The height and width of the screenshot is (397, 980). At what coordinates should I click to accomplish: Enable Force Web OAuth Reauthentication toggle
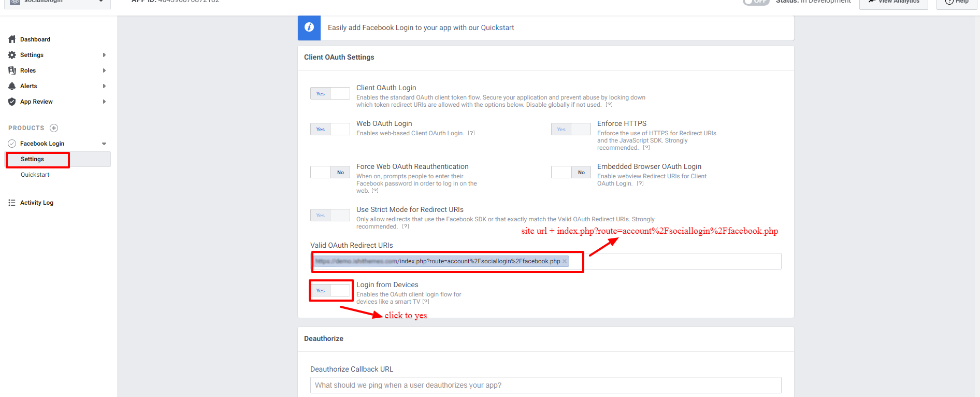click(x=330, y=172)
